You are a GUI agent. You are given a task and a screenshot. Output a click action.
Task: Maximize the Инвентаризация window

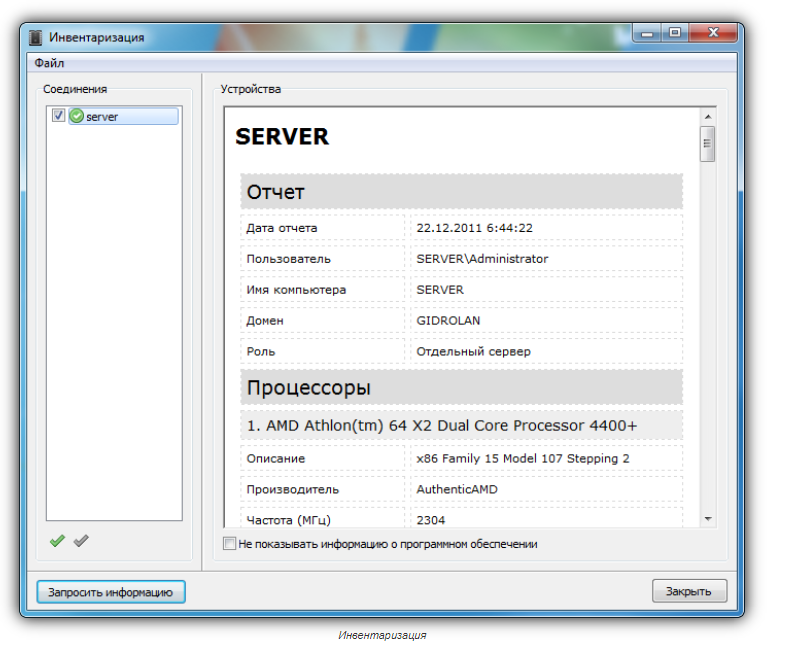(675, 34)
